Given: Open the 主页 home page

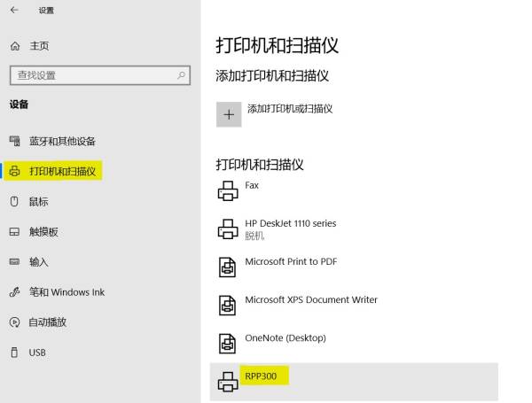Looking at the screenshot, I should tap(39, 46).
